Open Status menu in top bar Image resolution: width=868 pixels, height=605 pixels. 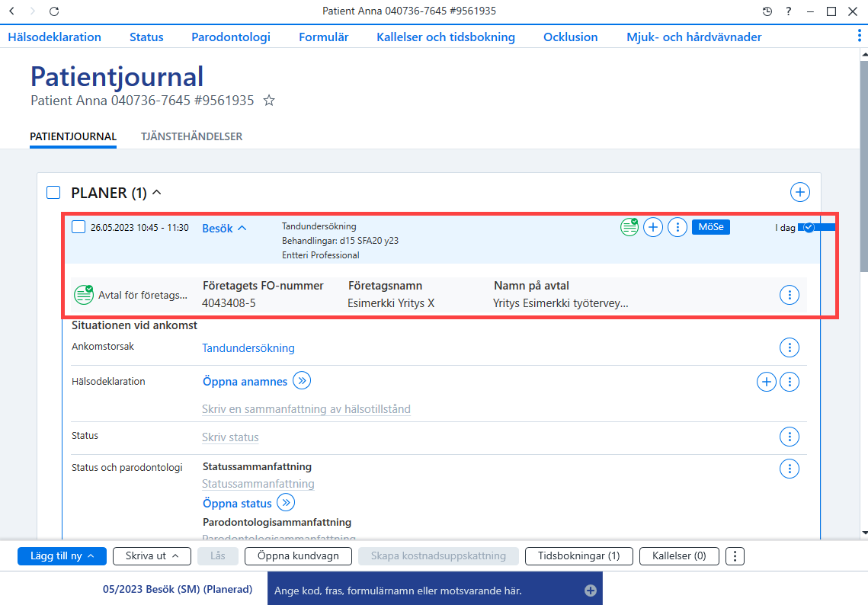point(146,37)
